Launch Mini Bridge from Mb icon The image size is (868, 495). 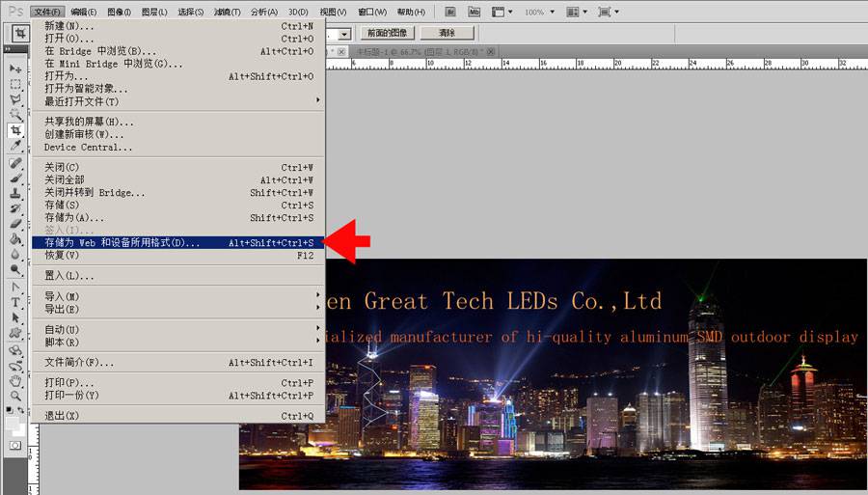tap(475, 12)
